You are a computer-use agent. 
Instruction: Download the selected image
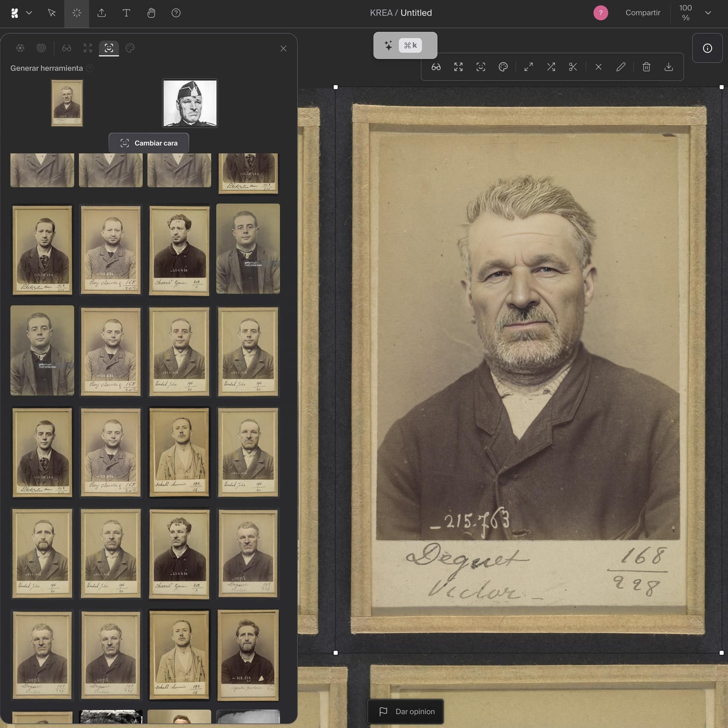[x=668, y=67]
